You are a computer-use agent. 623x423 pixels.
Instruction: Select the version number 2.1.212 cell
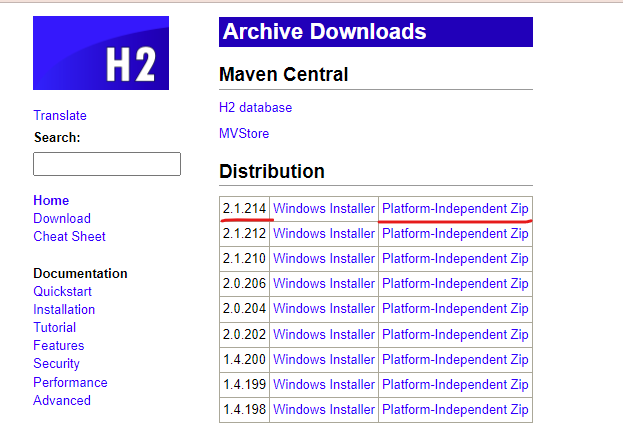(x=244, y=233)
